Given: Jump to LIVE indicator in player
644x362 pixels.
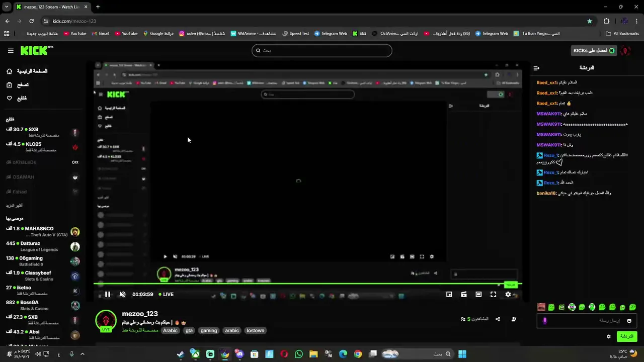Looking at the screenshot, I should click(166, 295).
